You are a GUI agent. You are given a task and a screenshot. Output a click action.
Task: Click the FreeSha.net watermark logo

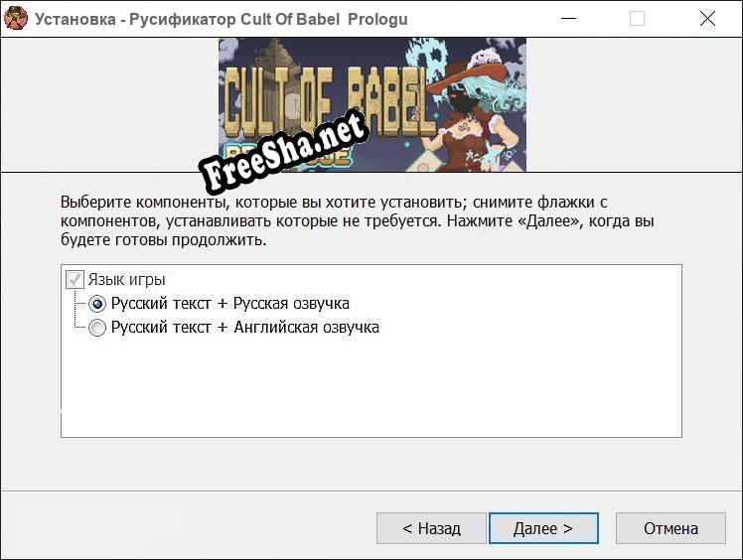click(x=283, y=152)
